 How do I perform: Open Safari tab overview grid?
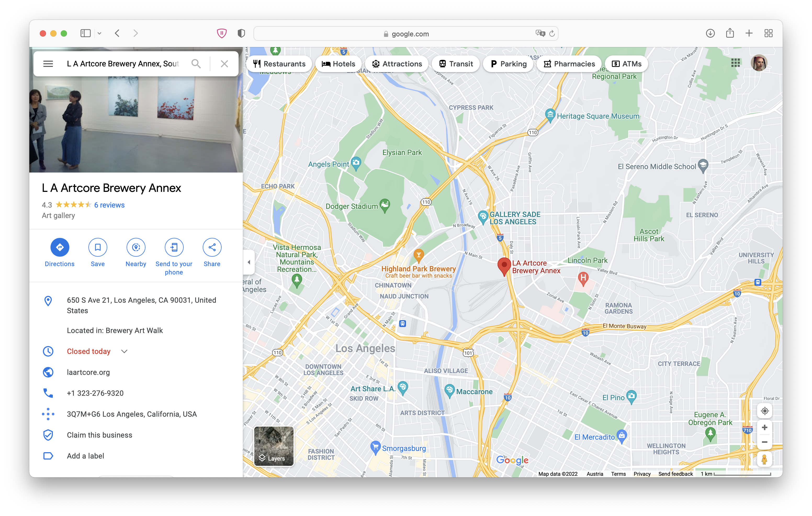tap(768, 33)
